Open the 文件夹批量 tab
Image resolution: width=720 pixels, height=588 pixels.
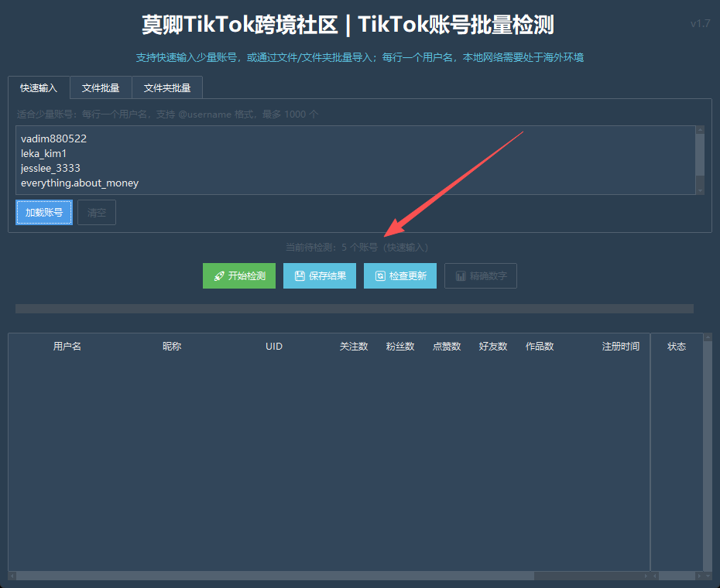click(167, 87)
